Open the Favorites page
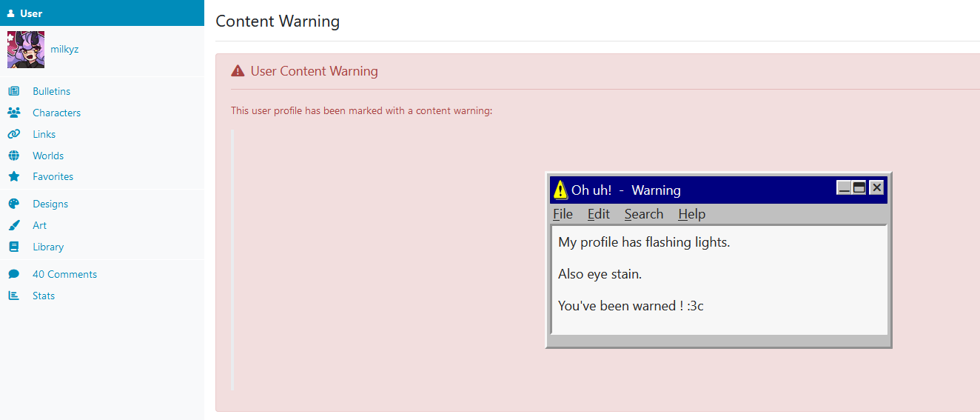The width and height of the screenshot is (980, 420). (53, 176)
